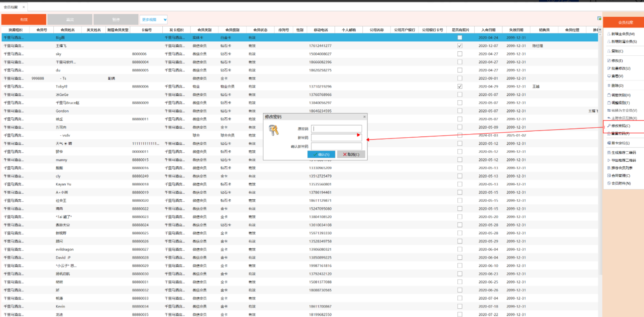644x317 pixels.
Task: Click the 入会日期 column header to sort
Action: (x=488, y=30)
